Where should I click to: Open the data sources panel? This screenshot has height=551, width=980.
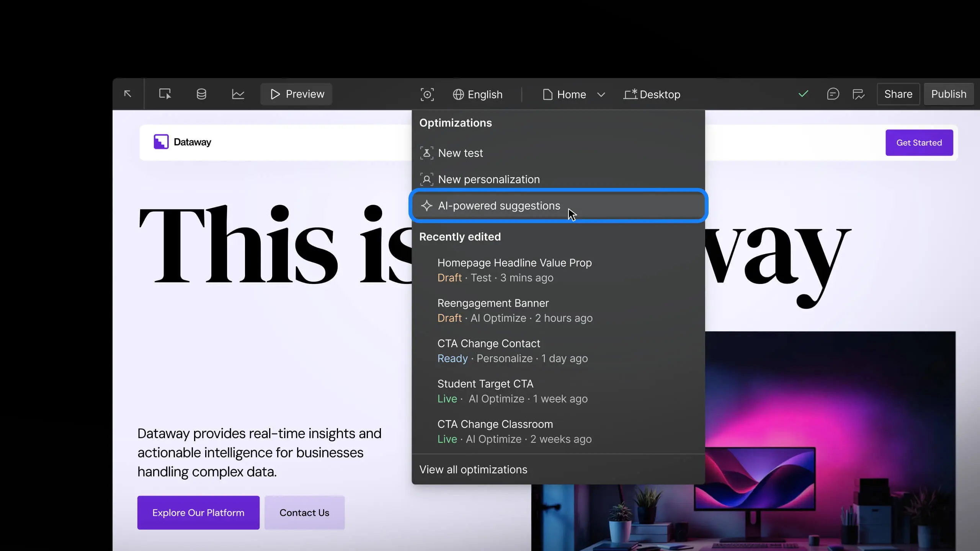tap(201, 94)
